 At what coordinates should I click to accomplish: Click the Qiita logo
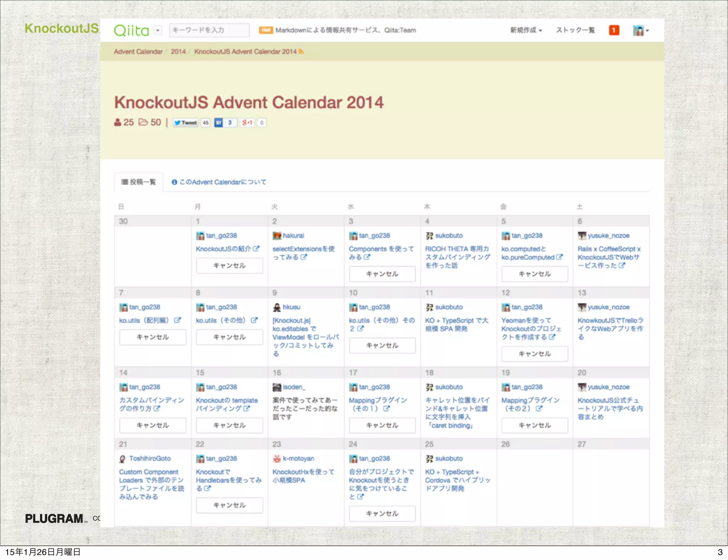coord(131,31)
